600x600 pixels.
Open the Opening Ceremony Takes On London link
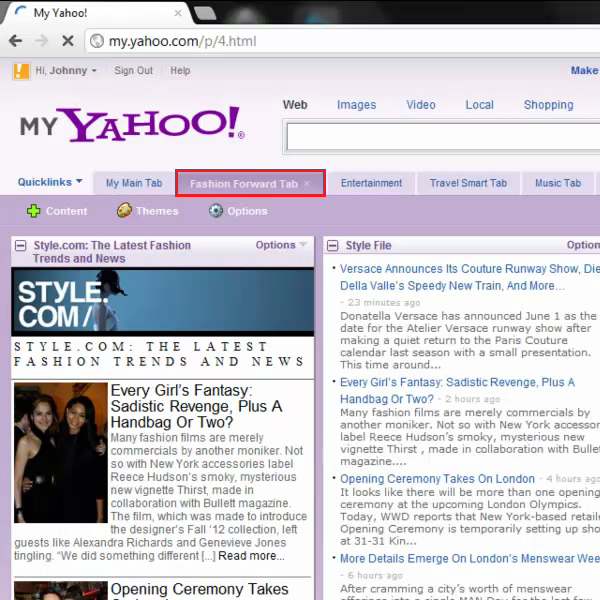437,479
